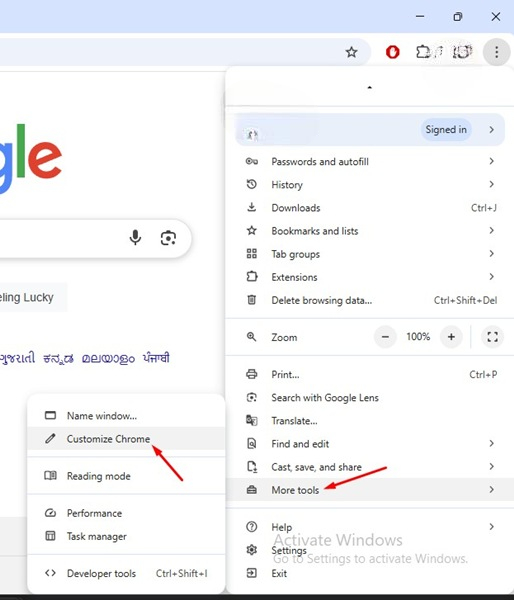Expand Find and edit submenu arrow
Screen dimensions: 514x600
pos(491,443)
